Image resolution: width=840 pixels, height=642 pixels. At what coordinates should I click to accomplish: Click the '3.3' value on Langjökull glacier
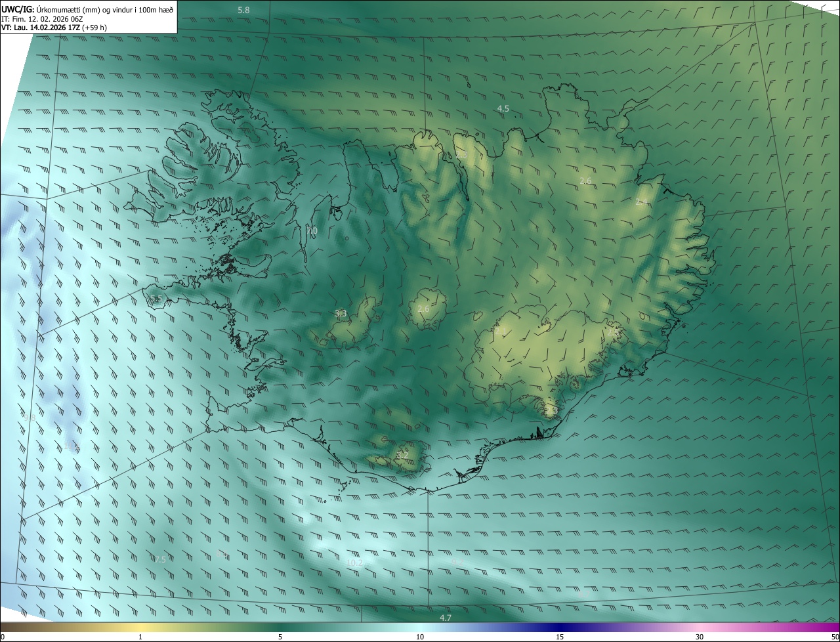click(341, 314)
